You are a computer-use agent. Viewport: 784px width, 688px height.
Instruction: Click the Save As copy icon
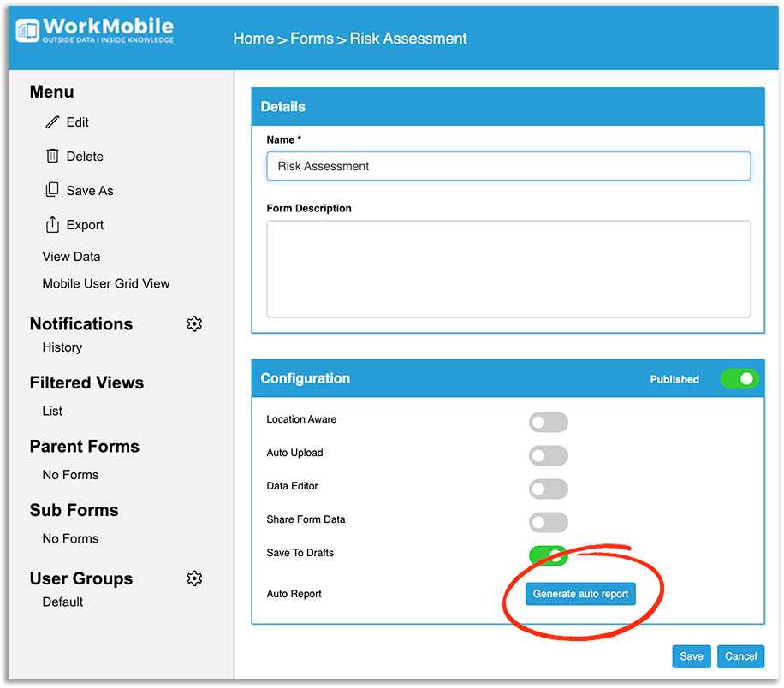(x=52, y=190)
